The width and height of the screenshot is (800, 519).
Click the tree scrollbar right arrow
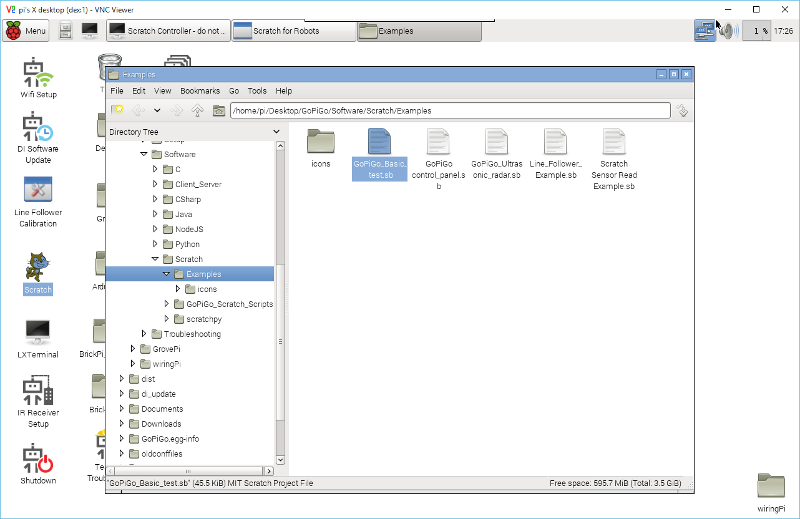point(269,471)
